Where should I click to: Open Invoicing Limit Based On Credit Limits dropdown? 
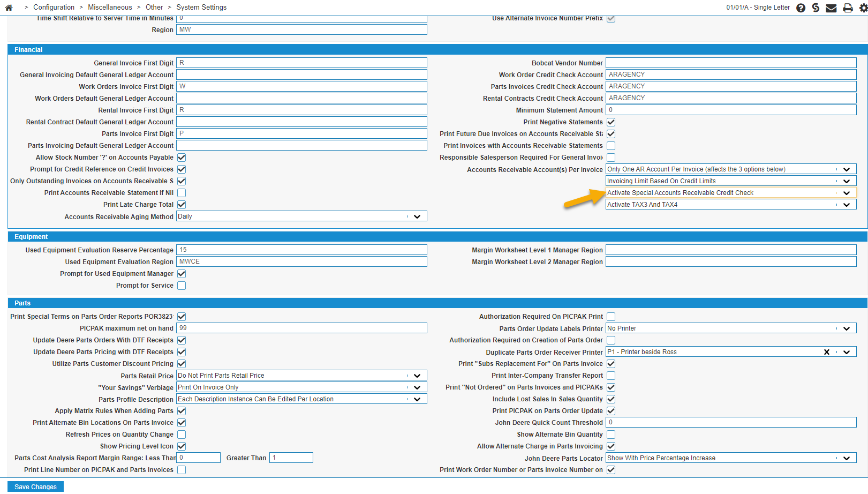731,181
